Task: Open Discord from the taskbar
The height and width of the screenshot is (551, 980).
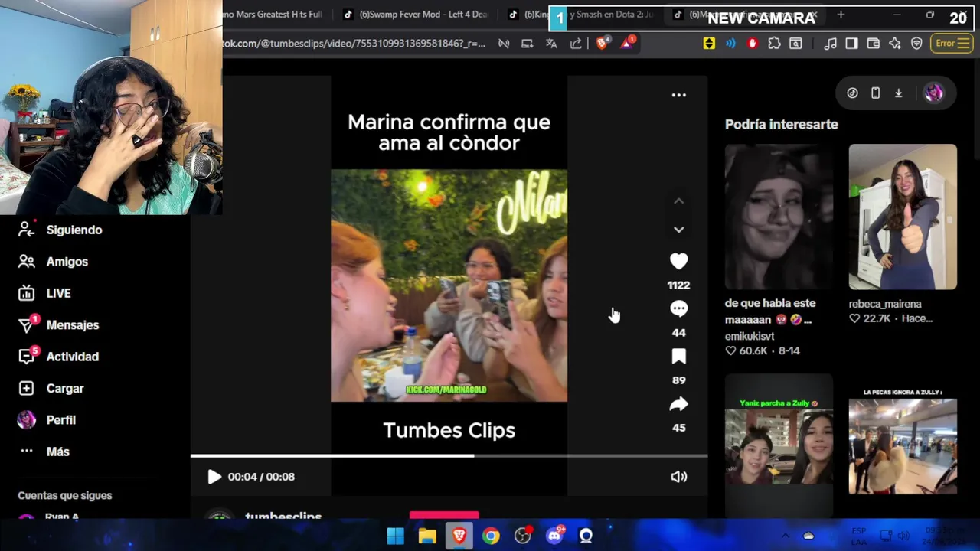Action: (554, 536)
